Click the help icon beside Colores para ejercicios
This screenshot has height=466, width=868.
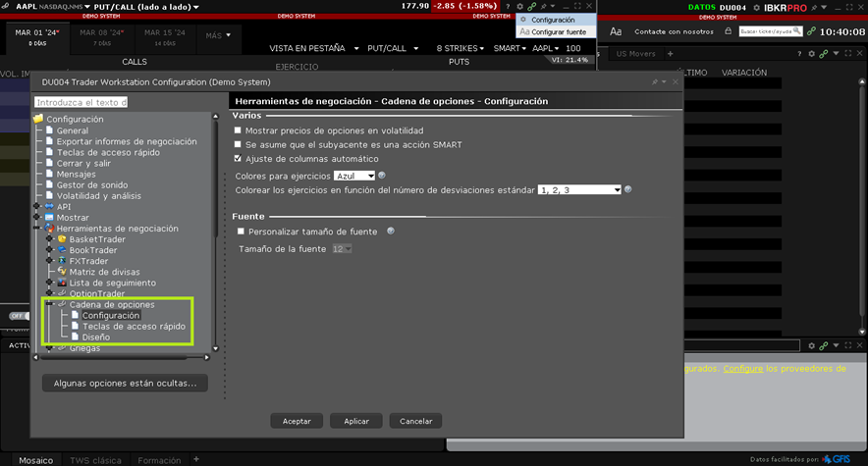[381, 175]
